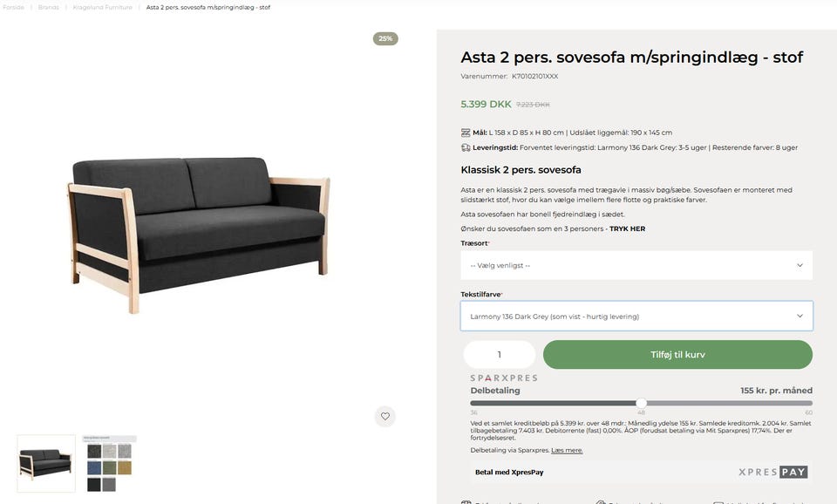
Task: Click the 25% discount badge
Action: click(385, 38)
